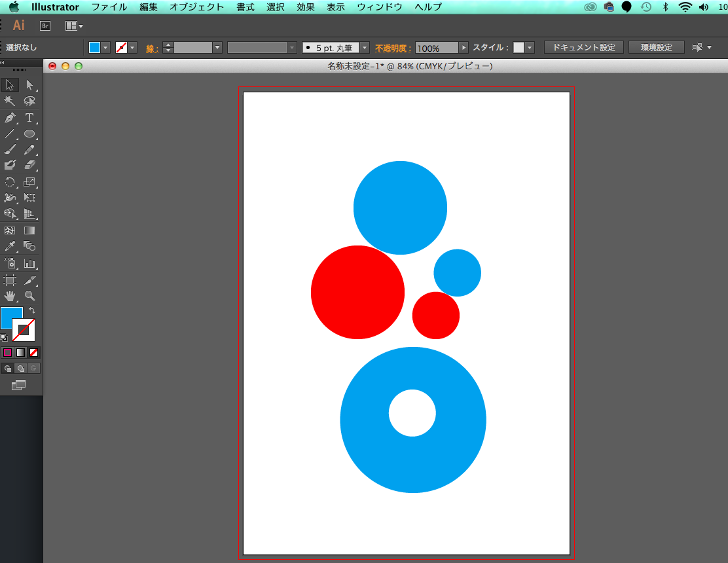728x563 pixels.
Task: Select the Paintbrush tool
Action: click(x=9, y=149)
